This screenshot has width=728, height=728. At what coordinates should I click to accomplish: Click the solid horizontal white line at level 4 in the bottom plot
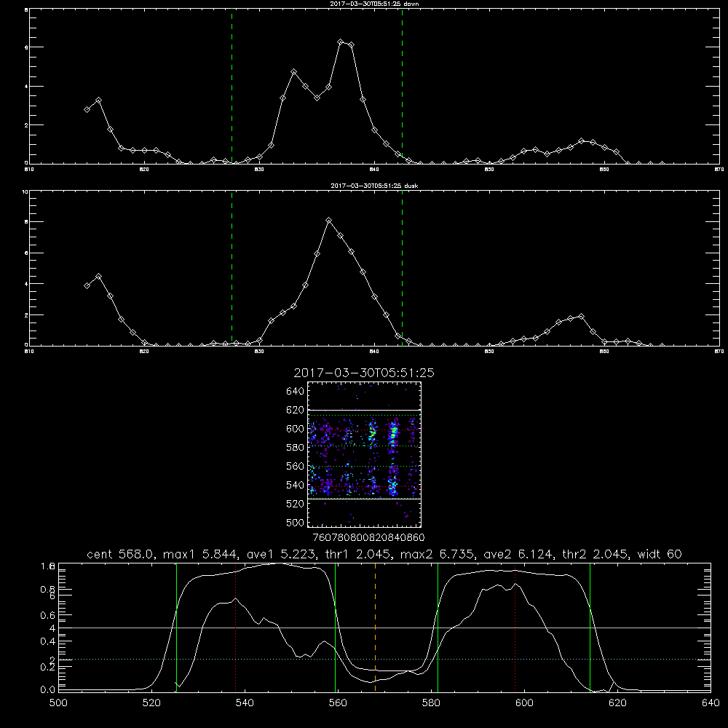point(384,628)
